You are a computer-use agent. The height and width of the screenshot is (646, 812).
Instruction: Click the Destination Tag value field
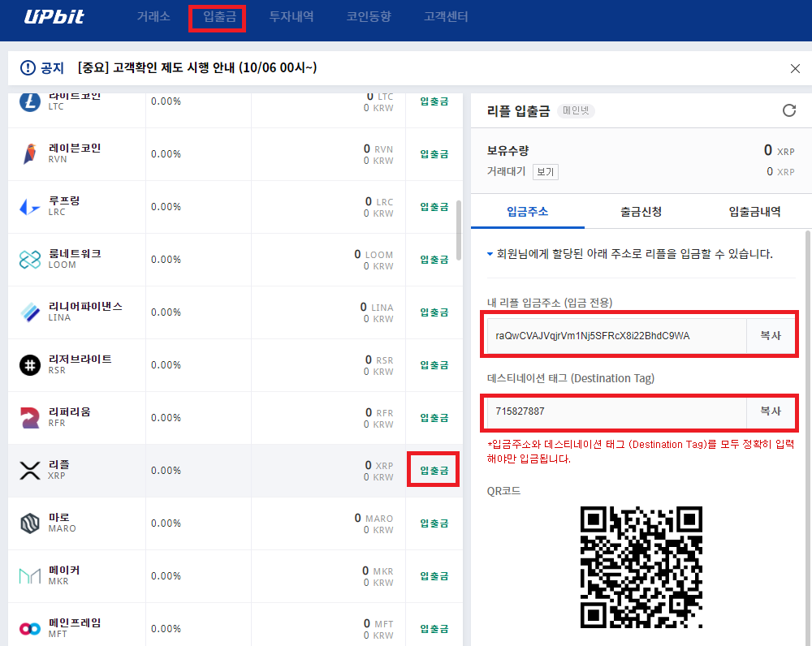[x=616, y=411]
